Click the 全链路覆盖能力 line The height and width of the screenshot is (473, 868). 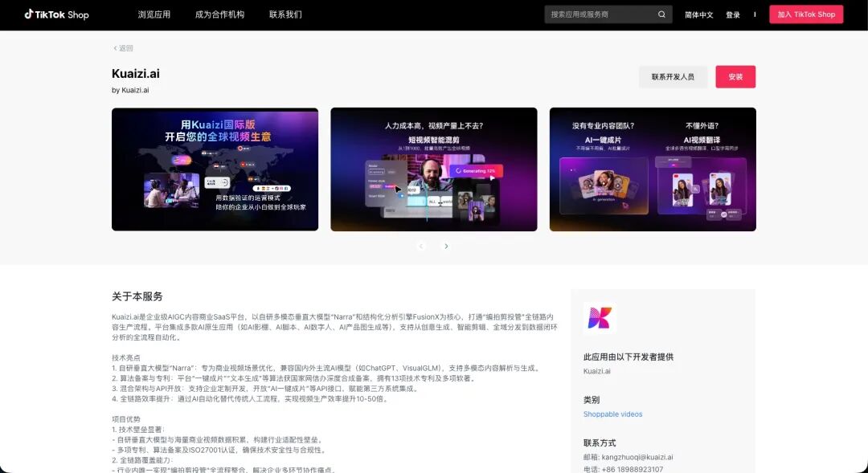pos(142,460)
